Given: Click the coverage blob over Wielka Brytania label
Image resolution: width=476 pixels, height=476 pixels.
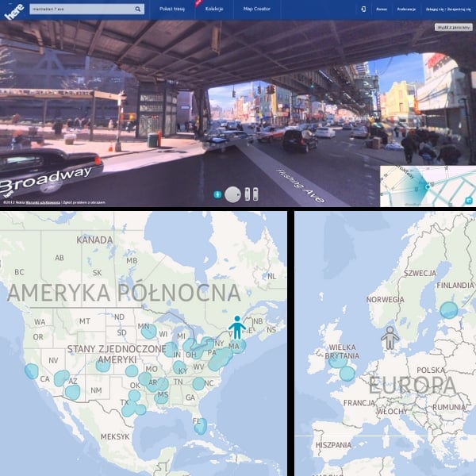Looking at the screenshot, I should coord(338,361).
